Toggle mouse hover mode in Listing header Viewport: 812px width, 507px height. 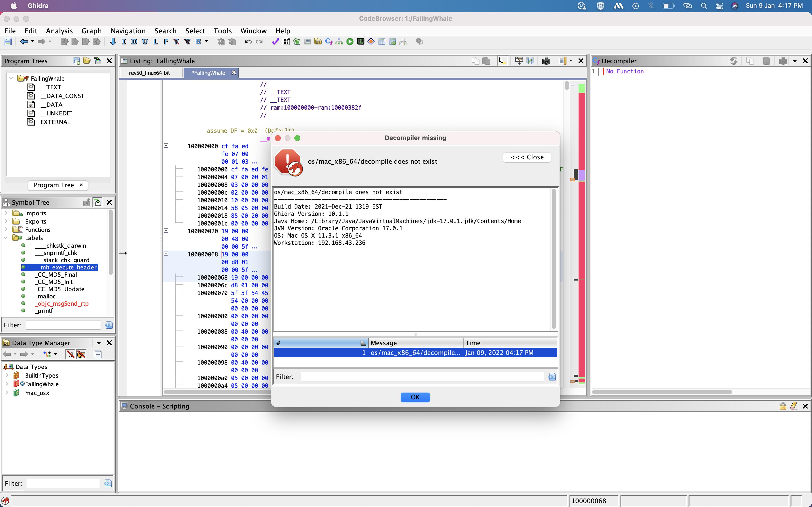coord(502,61)
